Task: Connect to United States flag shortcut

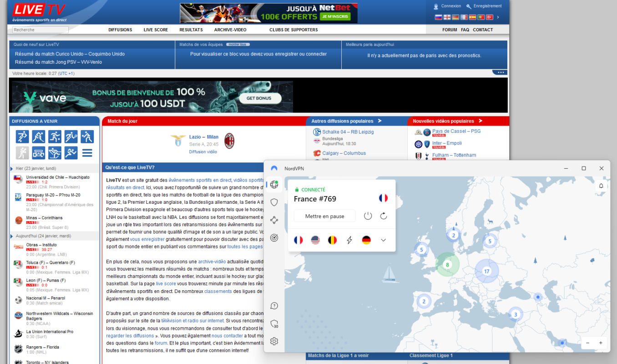Action: pos(315,240)
